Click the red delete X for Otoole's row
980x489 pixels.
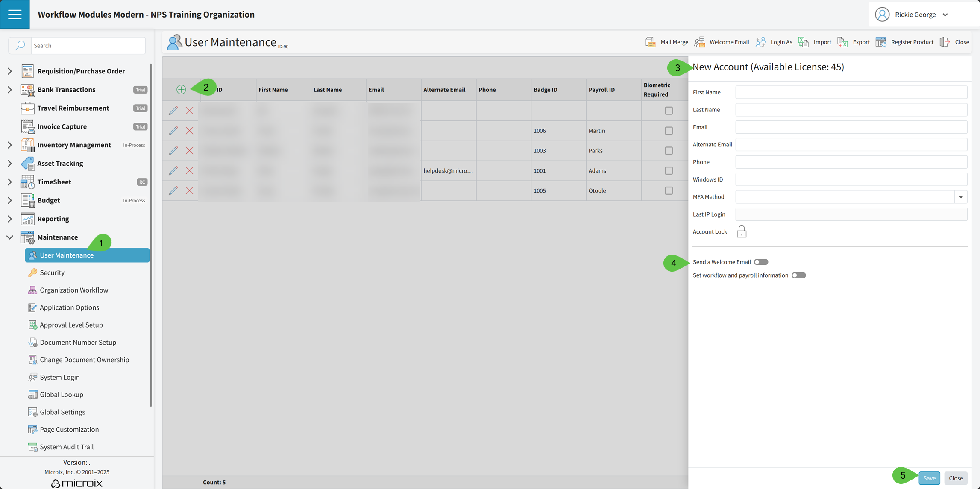[190, 190]
